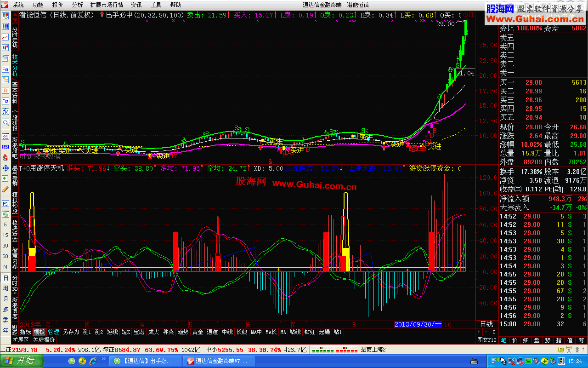Image resolution: width=588 pixels, height=368 pixels.
Task: Click the F5 icon in left toolbar
Action: pyautogui.click(x=6, y=204)
